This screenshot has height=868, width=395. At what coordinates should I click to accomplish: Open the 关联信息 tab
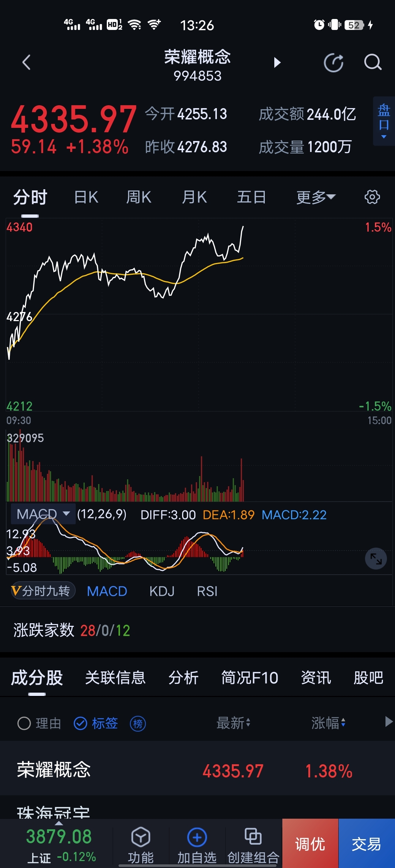115,678
